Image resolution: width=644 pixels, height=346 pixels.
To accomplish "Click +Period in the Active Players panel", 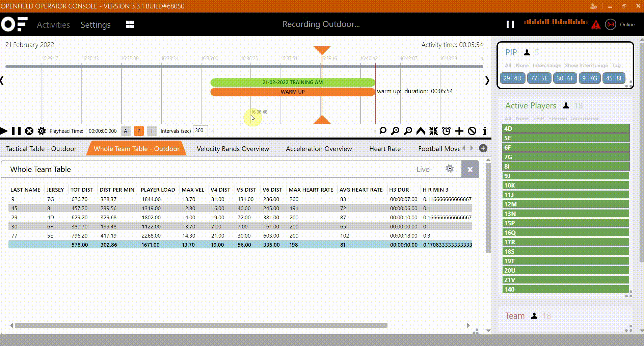I will coord(558,119).
